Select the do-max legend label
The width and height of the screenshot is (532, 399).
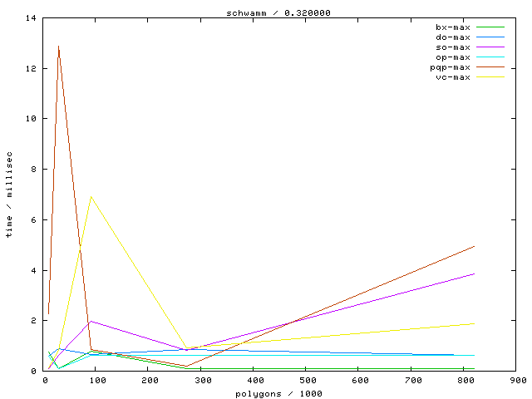[452, 37]
